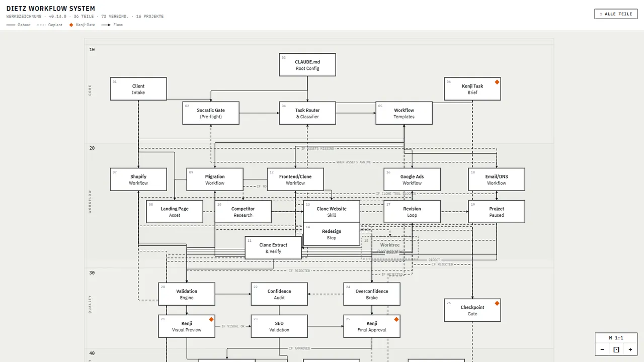Screen dimensions: 644x362
Task: Click the orange diamond on Kenji Task Brief
Action: pos(497,82)
